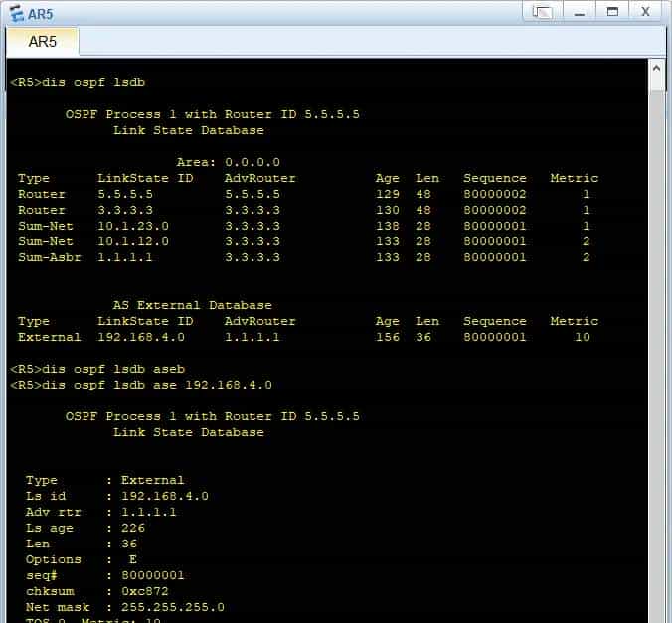
Task: Click the 'Options : E' line
Action: (x=82, y=559)
